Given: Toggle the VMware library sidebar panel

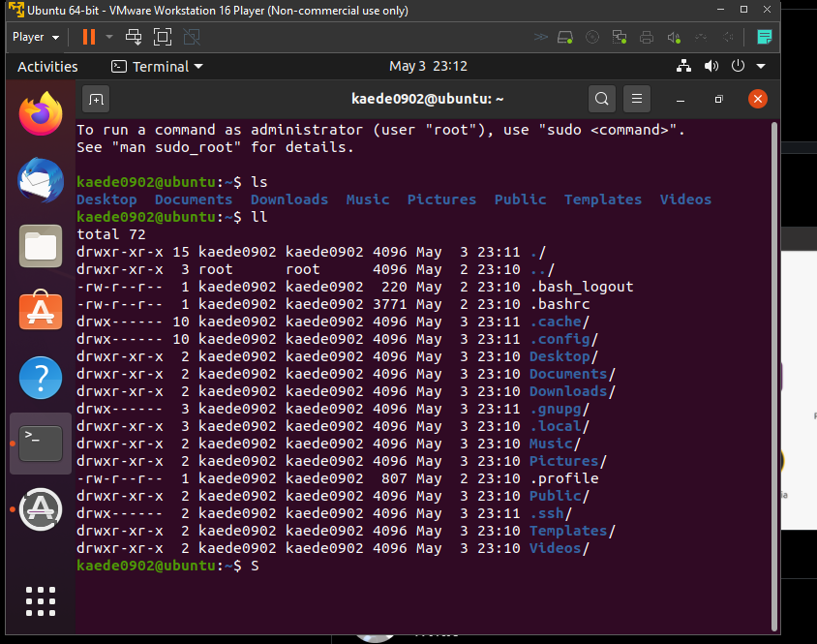Looking at the screenshot, I should 764,36.
